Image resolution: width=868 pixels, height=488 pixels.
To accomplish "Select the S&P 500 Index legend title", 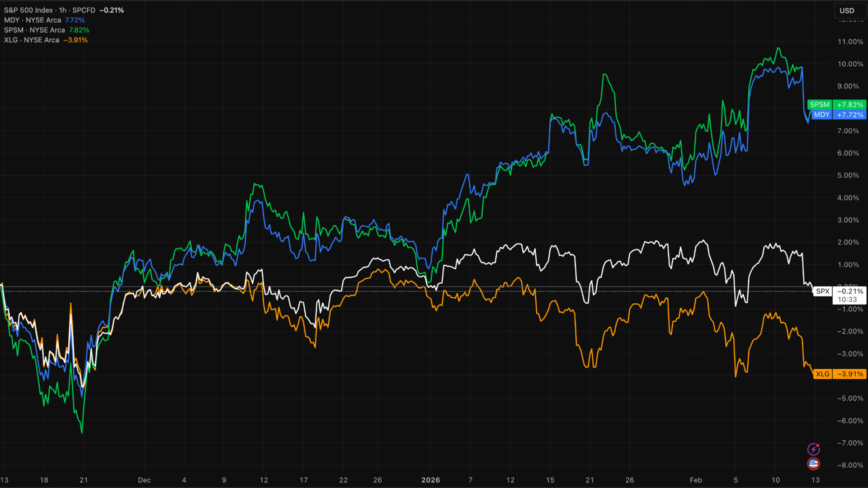I will tap(28, 10).
